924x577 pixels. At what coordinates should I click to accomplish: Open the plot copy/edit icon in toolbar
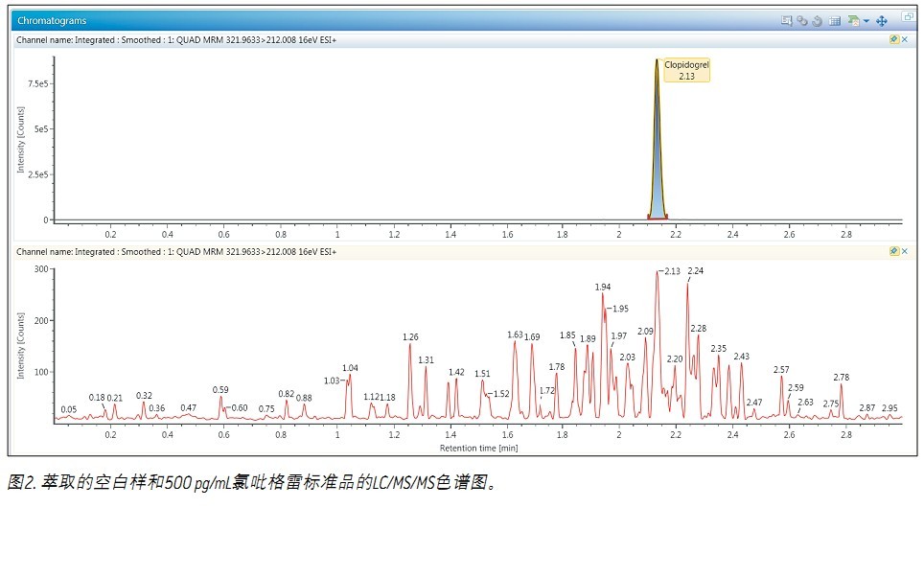[x=787, y=19]
